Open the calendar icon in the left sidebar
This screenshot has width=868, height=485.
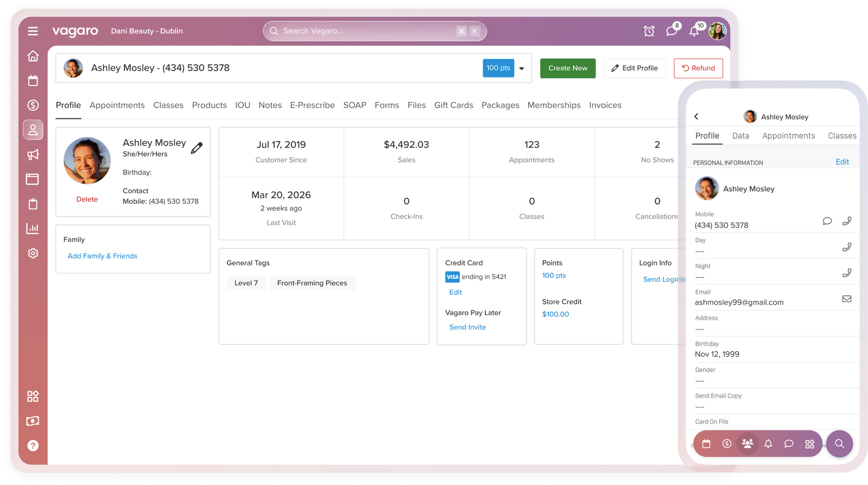click(x=33, y=80)
